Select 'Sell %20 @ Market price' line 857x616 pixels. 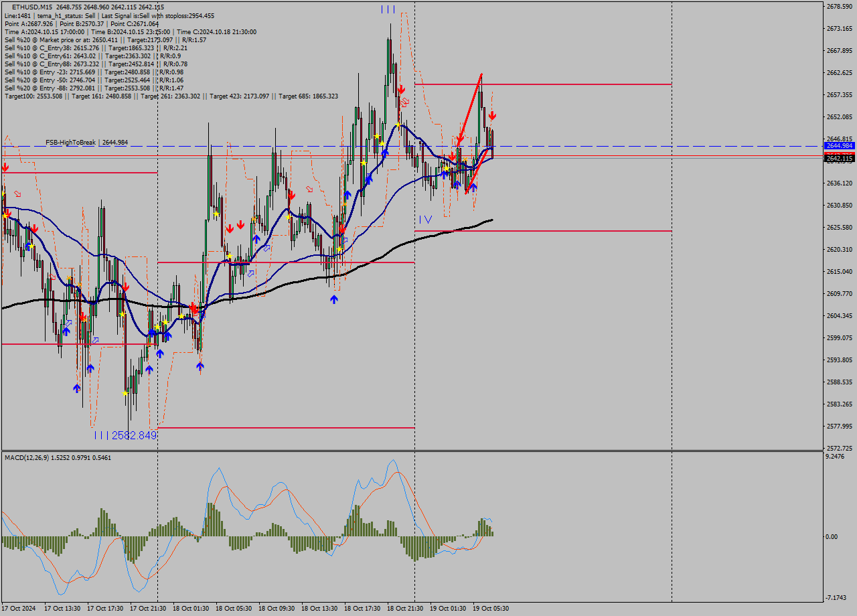click(x=106, y=40)
